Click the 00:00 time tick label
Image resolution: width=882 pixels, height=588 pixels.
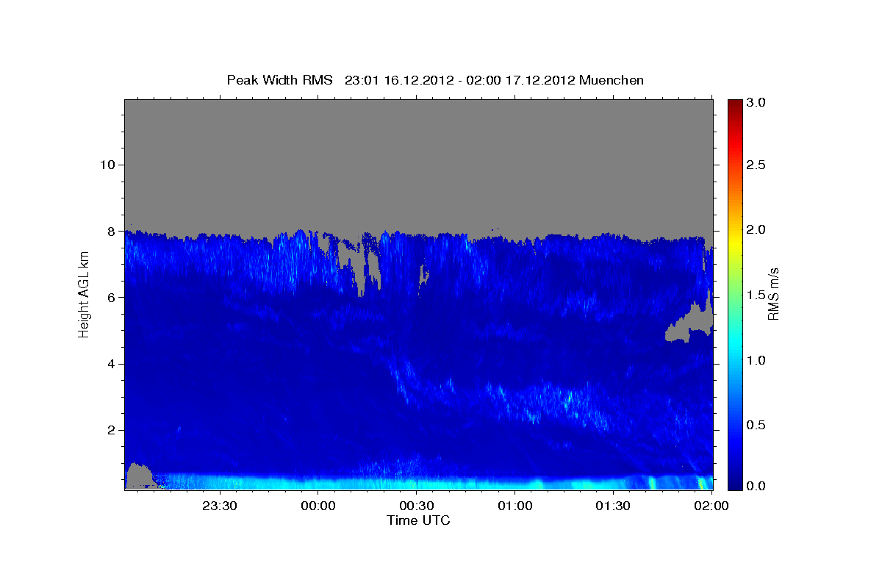tap(319, 506)
